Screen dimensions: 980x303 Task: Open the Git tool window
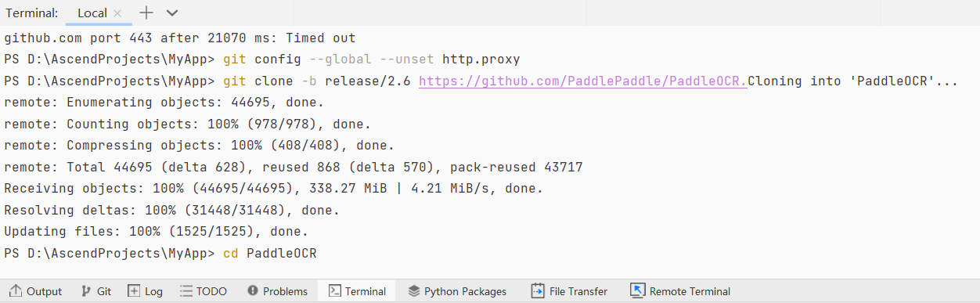click(96, 291)
